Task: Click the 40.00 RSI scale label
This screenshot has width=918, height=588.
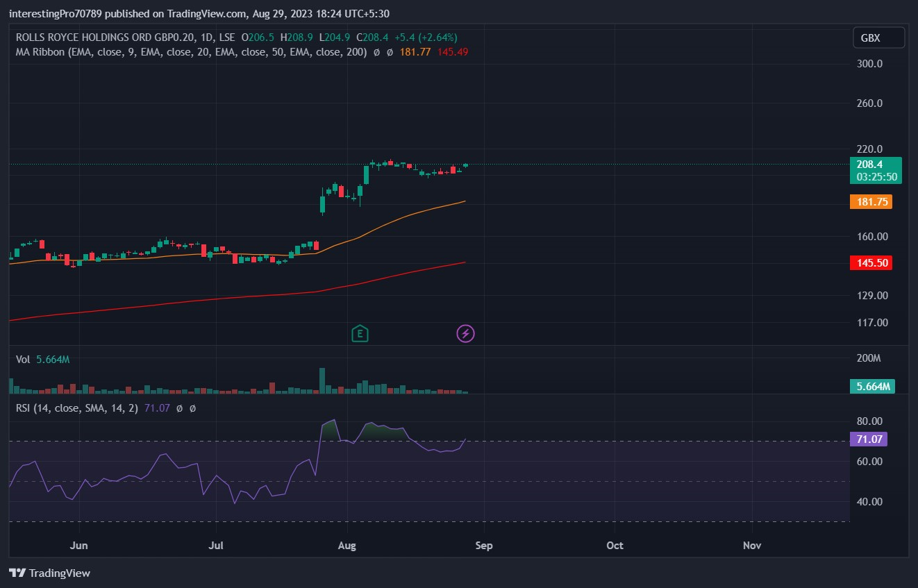Action: point(870,502)
